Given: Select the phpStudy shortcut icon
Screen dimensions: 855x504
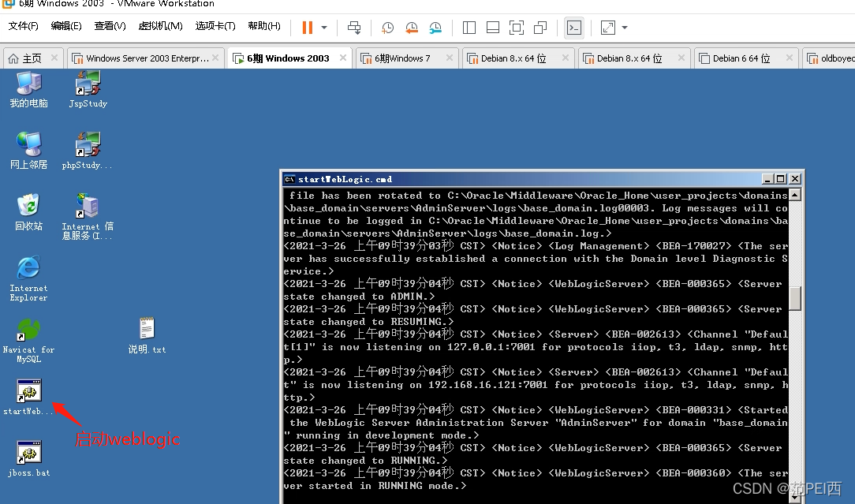Looking at the screenshot, I should click(88, 151).
